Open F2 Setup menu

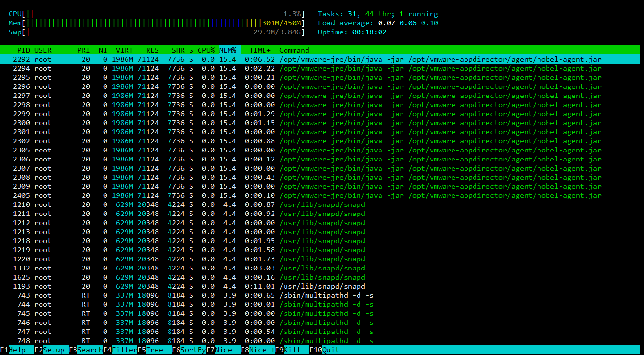pos(52,350)
